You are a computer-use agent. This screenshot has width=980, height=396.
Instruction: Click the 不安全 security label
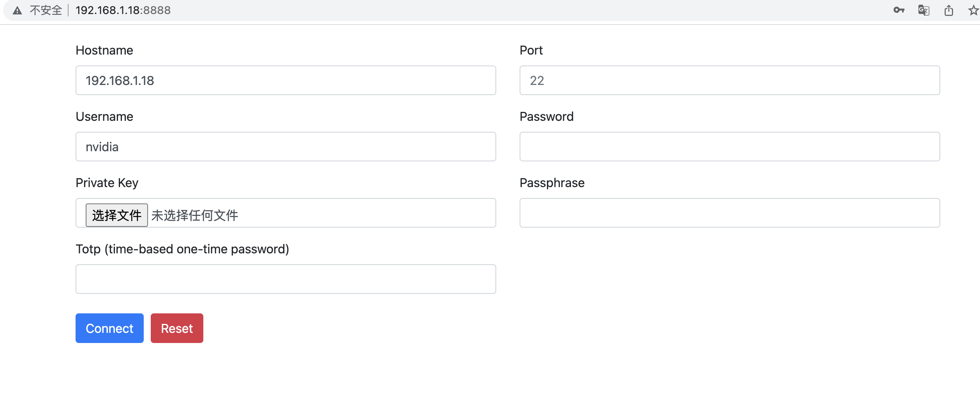click(45, 11)
